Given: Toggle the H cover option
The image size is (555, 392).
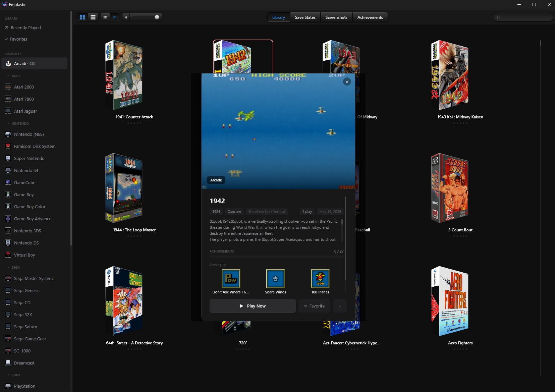Looking at the screenshot, I should (126, 17).
